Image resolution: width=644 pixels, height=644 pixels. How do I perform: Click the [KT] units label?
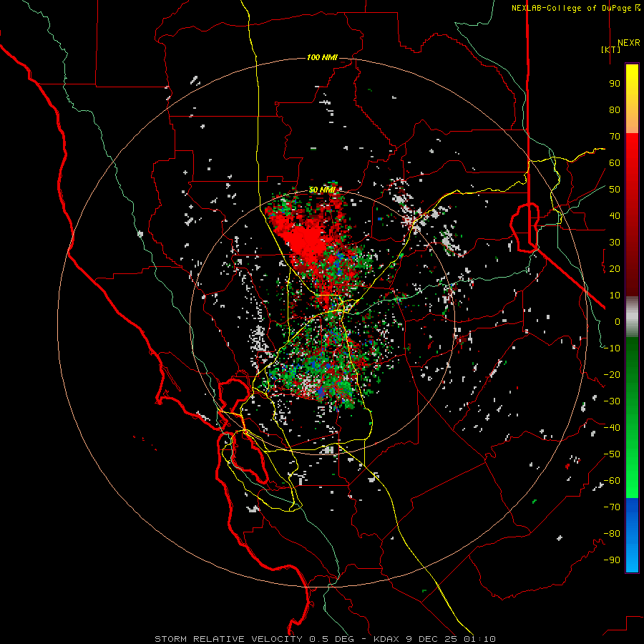611,49
